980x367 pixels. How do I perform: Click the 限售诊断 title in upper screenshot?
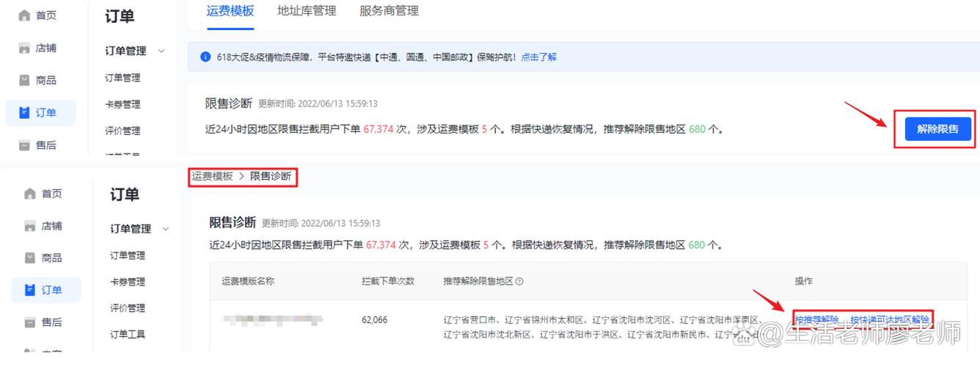click(229, 103)
